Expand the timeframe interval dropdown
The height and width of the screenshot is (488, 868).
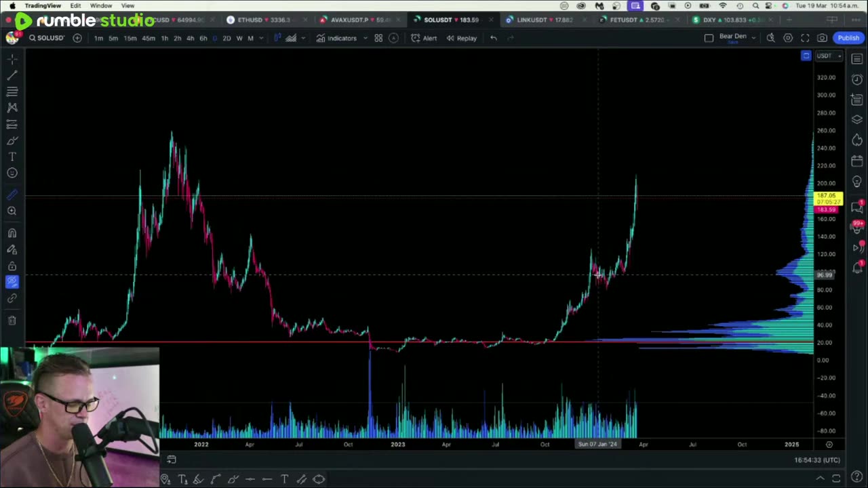(261, 38)
